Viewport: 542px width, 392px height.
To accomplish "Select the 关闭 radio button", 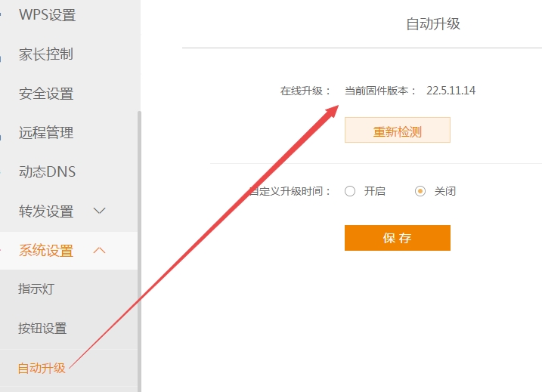I will (x=420, y=191).
